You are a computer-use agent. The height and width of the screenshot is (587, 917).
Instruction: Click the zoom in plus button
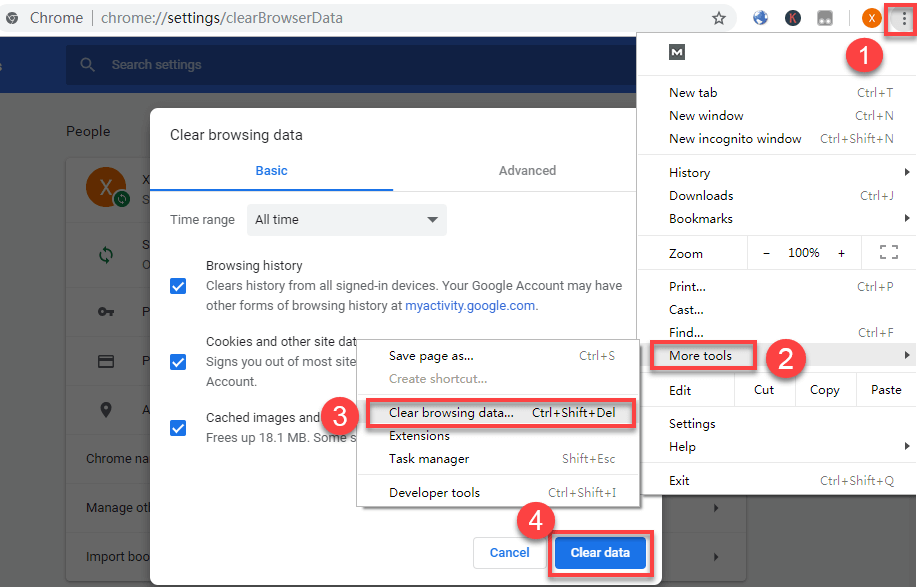(x=841, y=253)
